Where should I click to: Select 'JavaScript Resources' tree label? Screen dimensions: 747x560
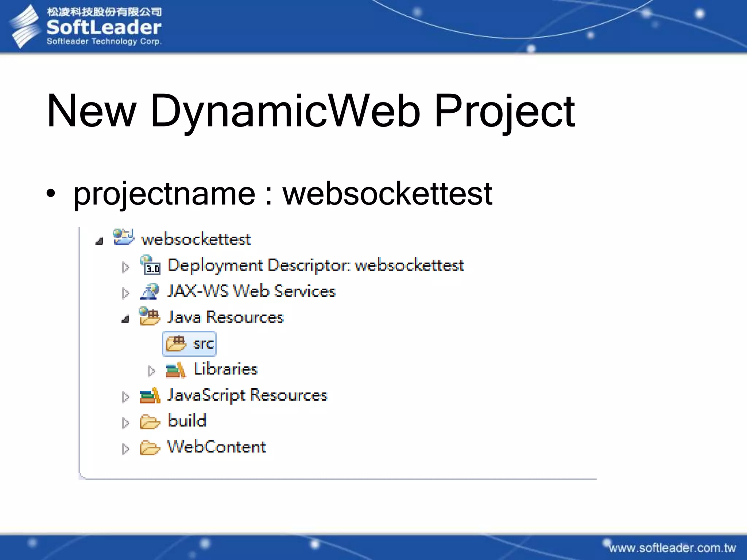pos(247,396)
